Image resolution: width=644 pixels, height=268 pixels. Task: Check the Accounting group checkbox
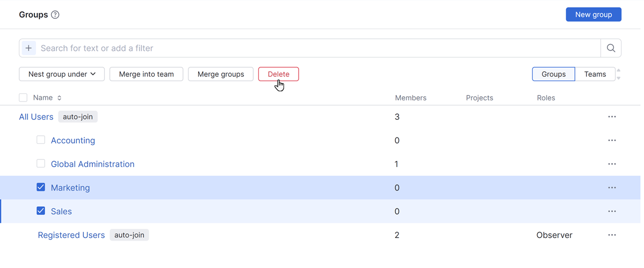click(x=41, y=140)
